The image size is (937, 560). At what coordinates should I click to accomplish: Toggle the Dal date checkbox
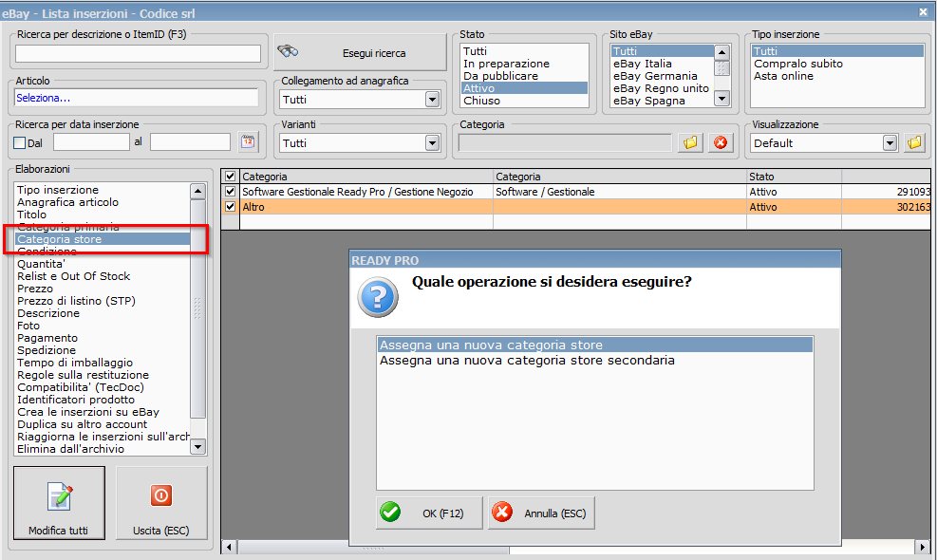(x=20, y=143)
